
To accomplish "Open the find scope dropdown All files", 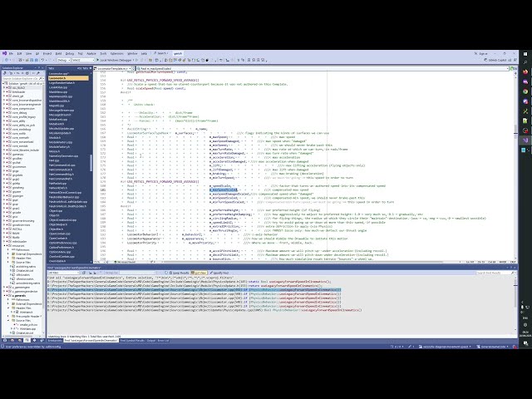I will pos(64,273).
